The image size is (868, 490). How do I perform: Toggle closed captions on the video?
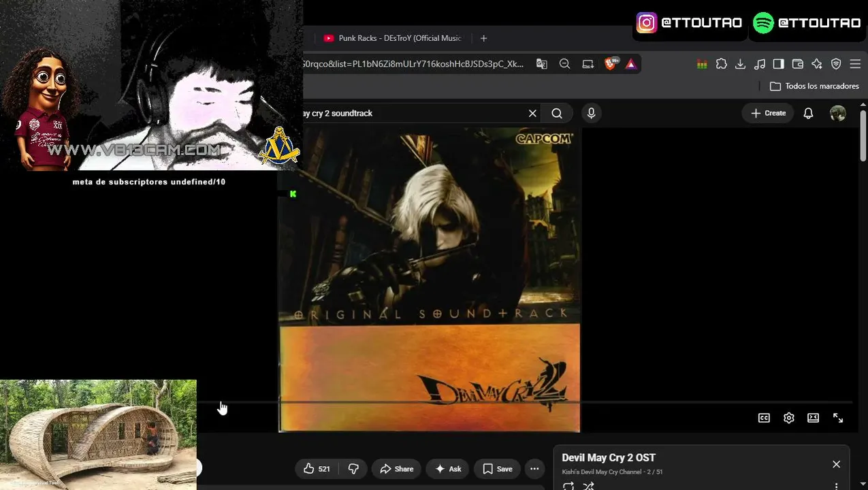pyautogui.click(x=764, y=418)
